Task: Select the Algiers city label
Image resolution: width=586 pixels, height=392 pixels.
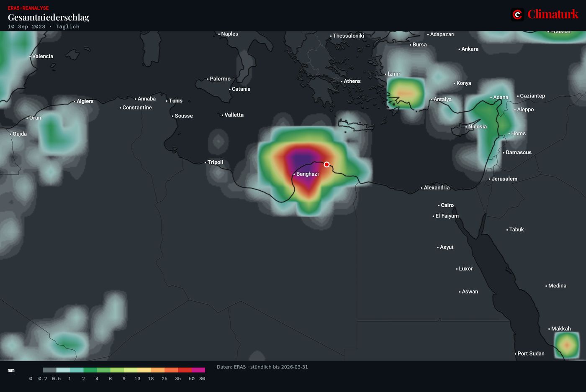Action: pos(85,101)
